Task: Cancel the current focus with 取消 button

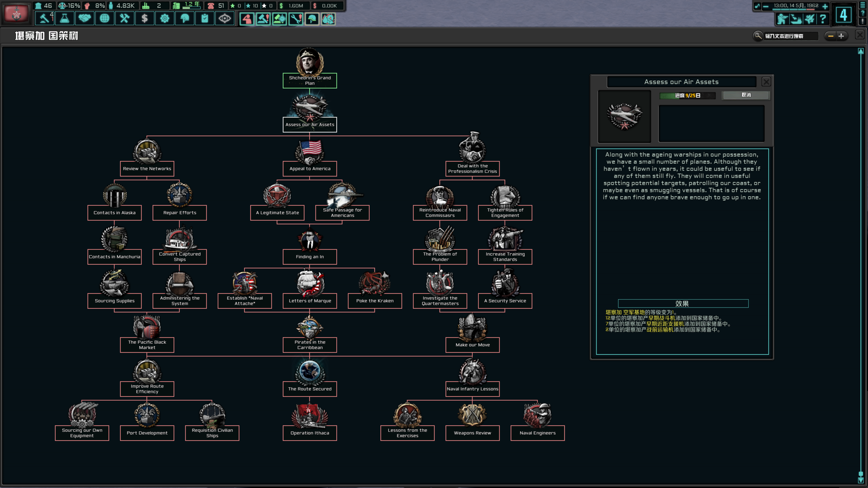Action: click(746, 95)
